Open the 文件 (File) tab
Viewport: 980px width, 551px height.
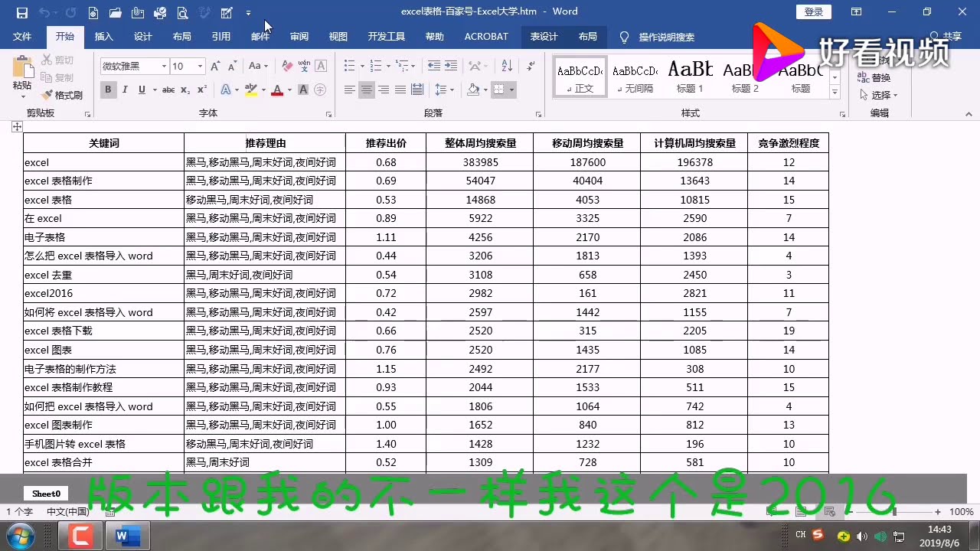point(22,37)
